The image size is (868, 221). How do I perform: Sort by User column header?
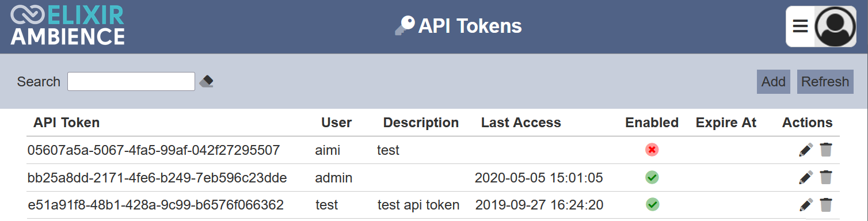point(337,123)
